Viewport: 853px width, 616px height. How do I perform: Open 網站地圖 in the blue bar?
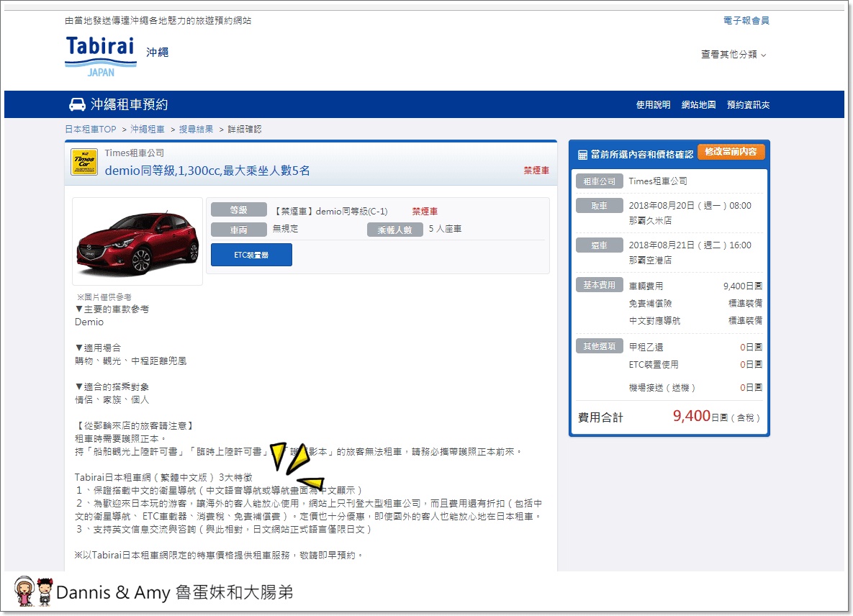[x=698, y=105]
